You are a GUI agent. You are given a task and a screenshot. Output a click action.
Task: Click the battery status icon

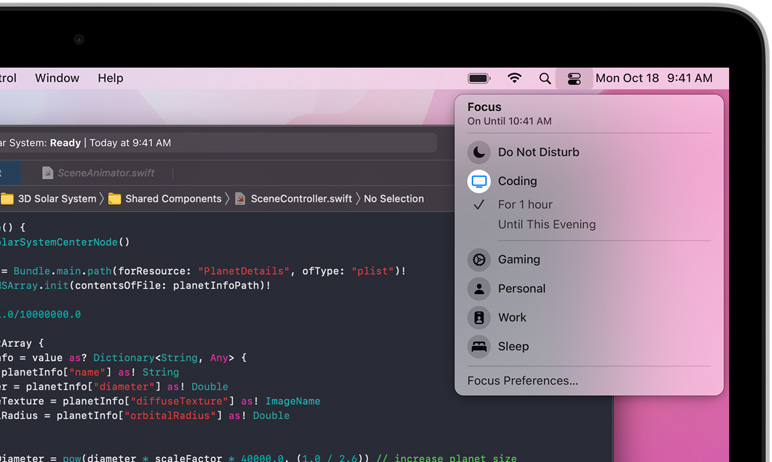click(x=479, y=78)
